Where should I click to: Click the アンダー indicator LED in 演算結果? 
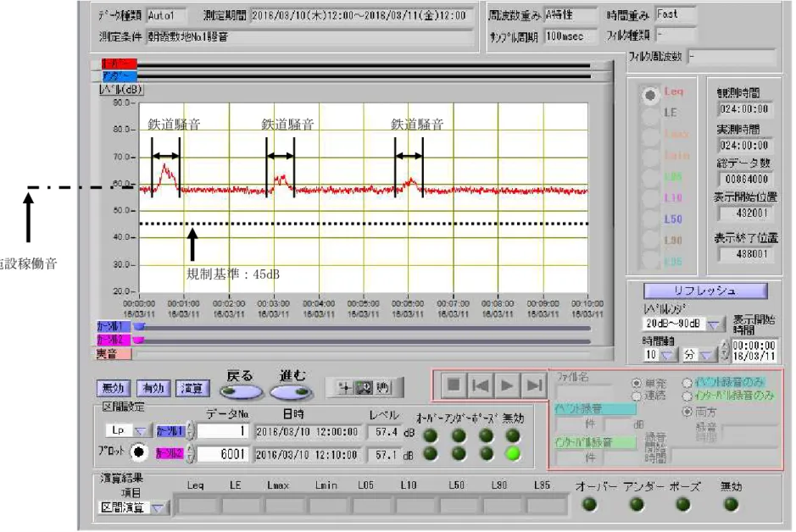pyautogui.click(x=637, y=505)
